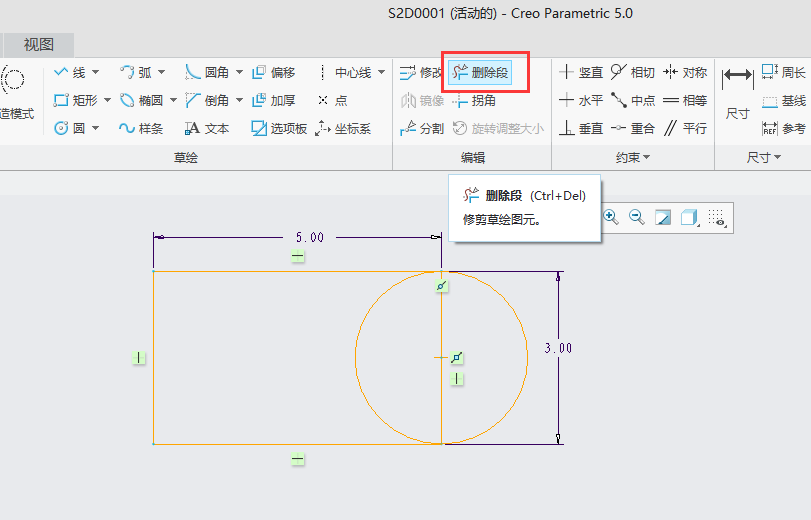Click the 偏移 (Offset) tool

click(274, 72)
